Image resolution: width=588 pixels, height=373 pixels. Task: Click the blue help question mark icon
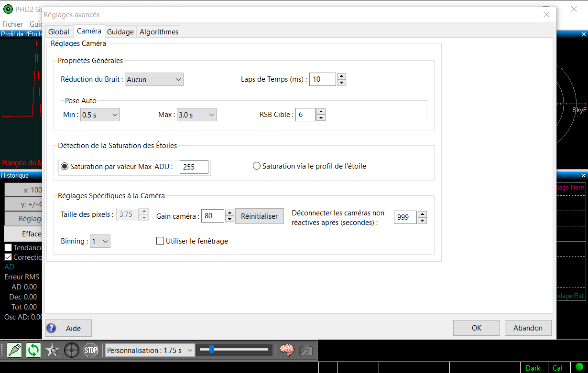(x=51, y=328)
